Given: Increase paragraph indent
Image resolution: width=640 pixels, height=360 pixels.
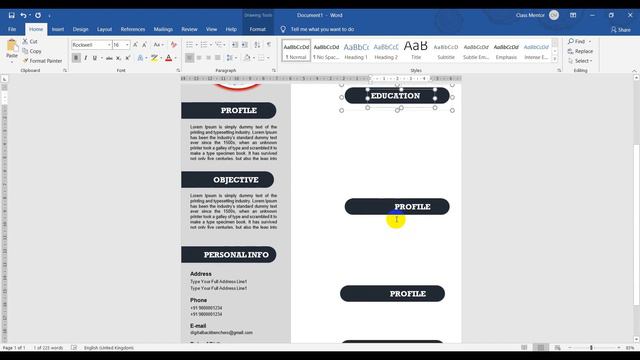Looking at the screenshot, I should tap(244, 44).
